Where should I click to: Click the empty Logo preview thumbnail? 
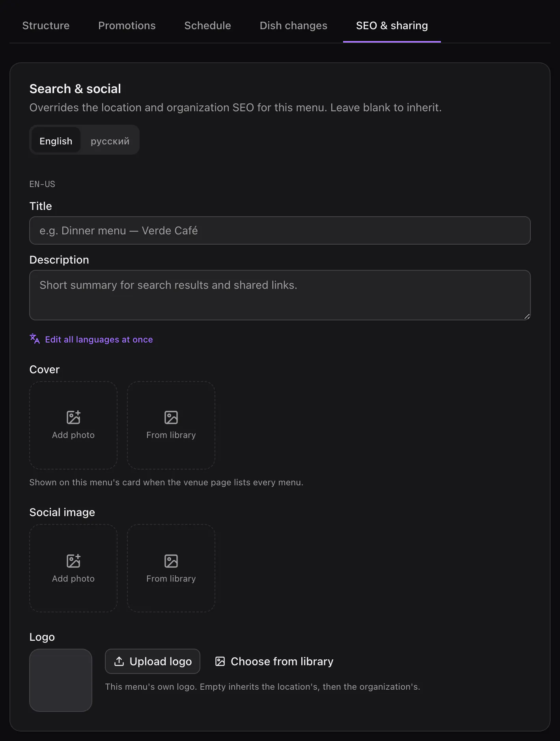click(x=61, y=680)
